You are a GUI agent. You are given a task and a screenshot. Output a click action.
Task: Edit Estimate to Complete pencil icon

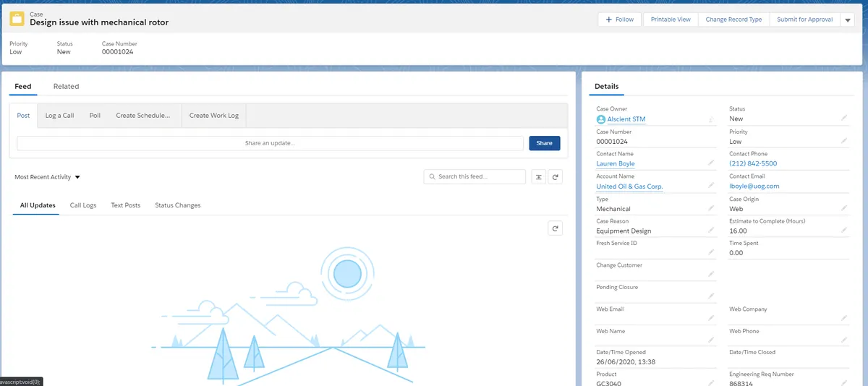pyautogui.click(x=844, y=231)
